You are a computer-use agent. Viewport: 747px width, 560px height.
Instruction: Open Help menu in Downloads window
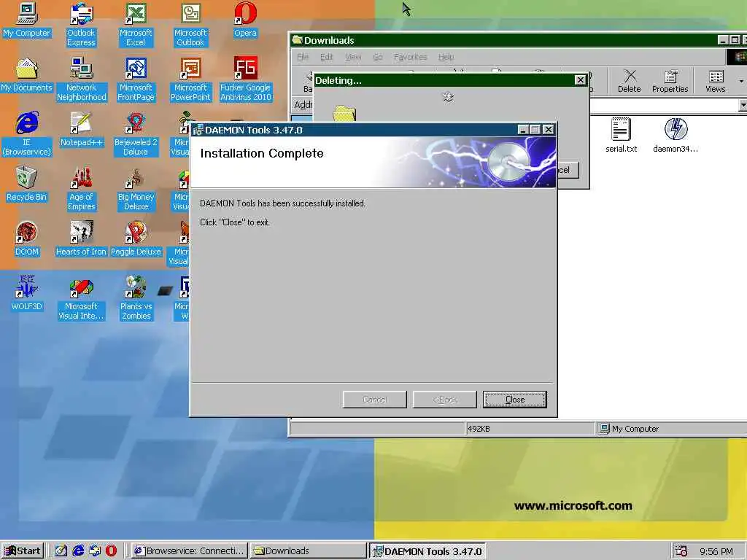click(446, 57)
